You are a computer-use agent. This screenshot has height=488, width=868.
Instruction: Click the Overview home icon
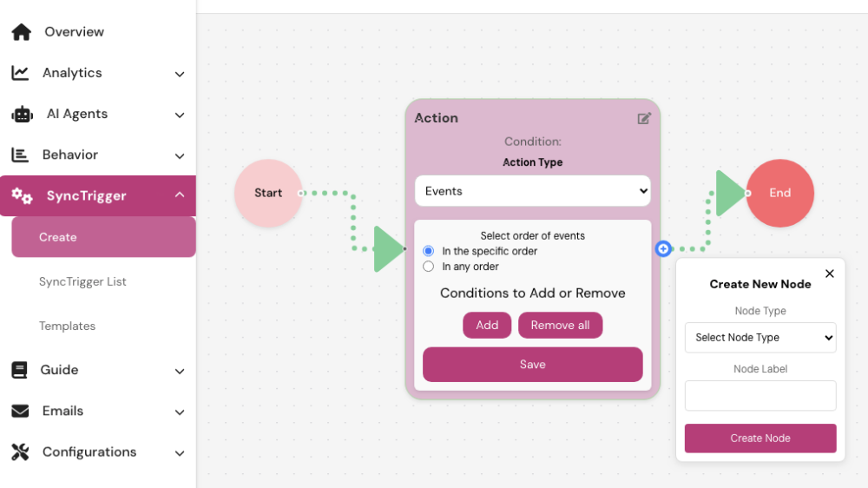click(22, 32)
